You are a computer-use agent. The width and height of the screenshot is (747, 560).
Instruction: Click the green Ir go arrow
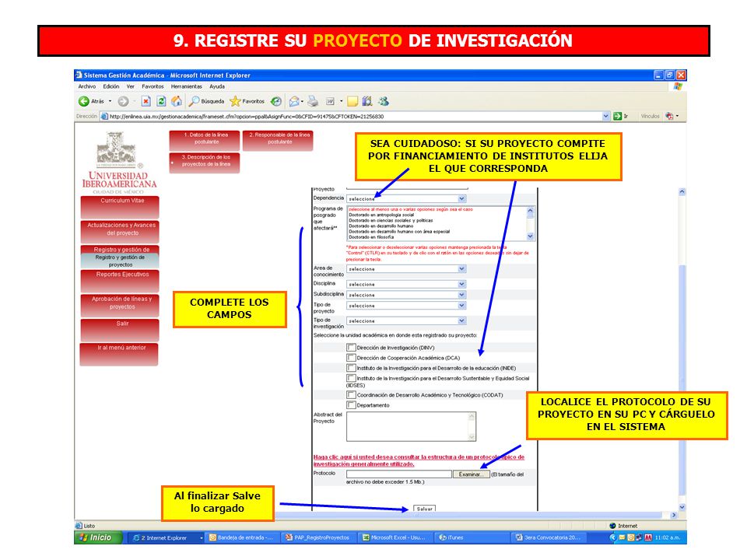617,116
